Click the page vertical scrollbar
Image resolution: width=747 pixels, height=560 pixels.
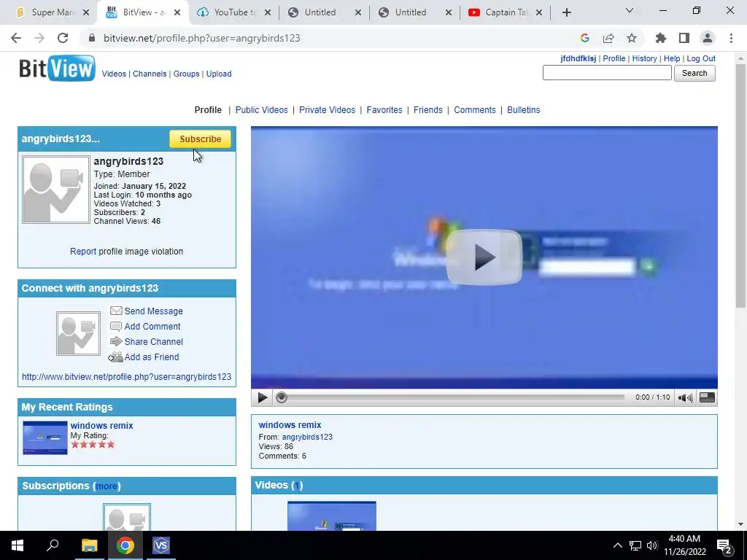[740, 186]
